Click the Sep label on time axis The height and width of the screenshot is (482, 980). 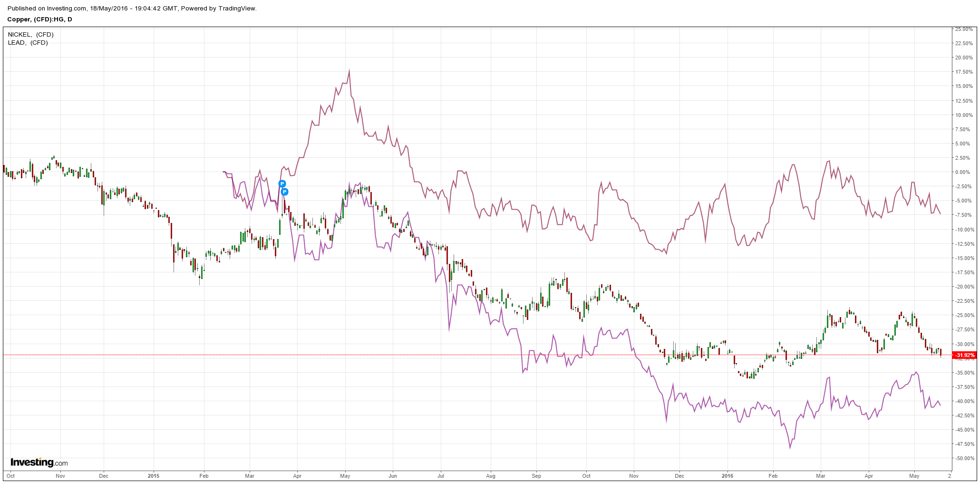(536, 476)
